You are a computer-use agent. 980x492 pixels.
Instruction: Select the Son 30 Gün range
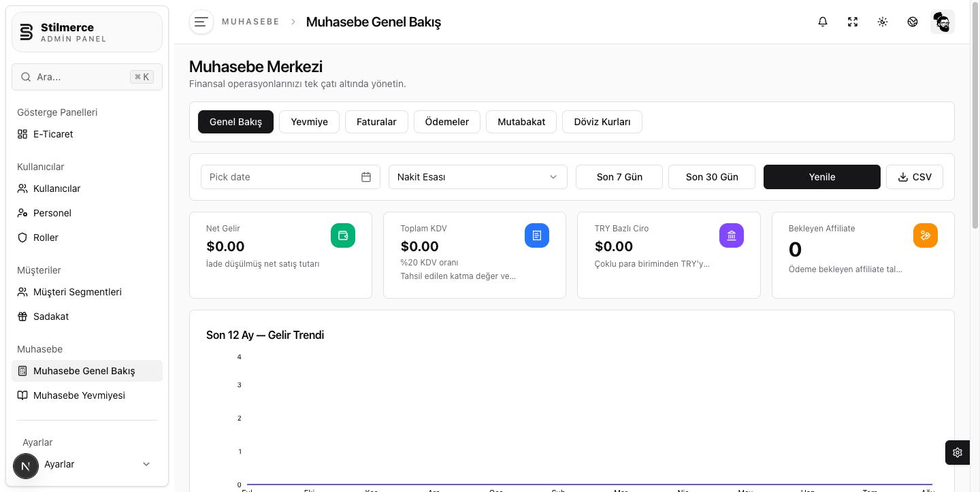(712, 177)
